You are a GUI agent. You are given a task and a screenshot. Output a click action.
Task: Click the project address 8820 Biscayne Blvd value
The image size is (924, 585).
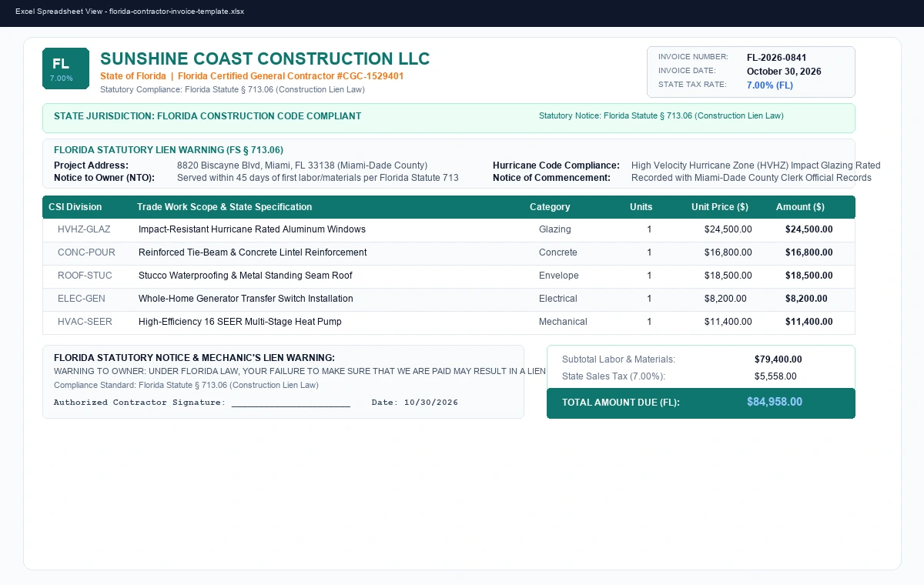click(x=302, y=165)
